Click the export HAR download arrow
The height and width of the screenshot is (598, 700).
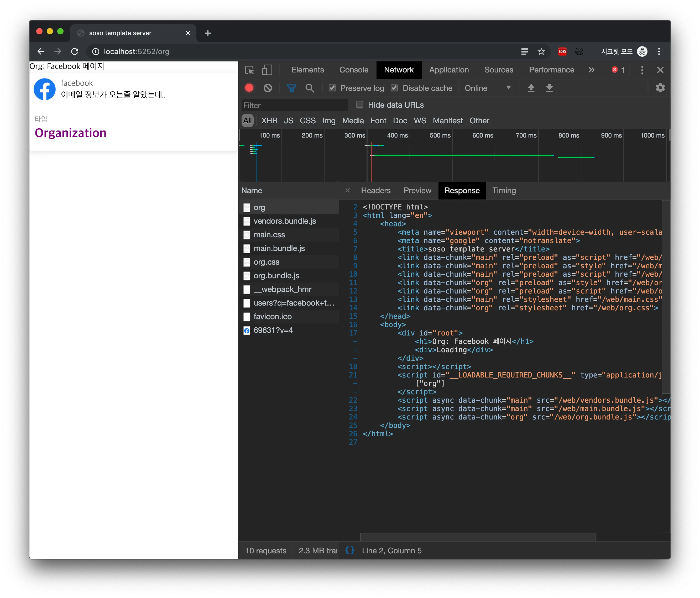(x=550, y=88)
